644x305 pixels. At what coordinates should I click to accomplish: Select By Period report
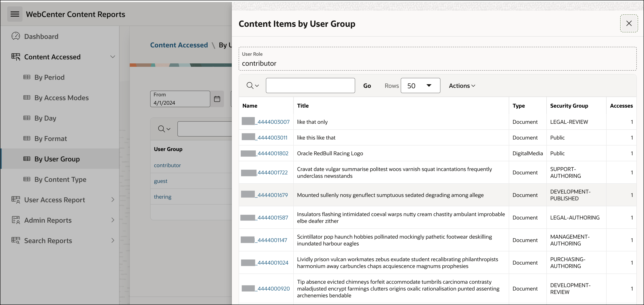pyautogui.click(x=50, y=77)
